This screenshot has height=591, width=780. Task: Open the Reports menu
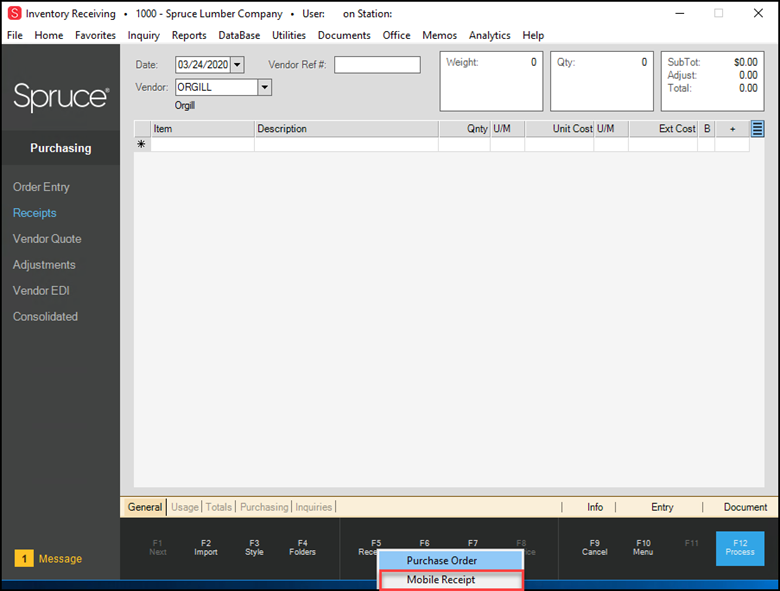[189, 35]
